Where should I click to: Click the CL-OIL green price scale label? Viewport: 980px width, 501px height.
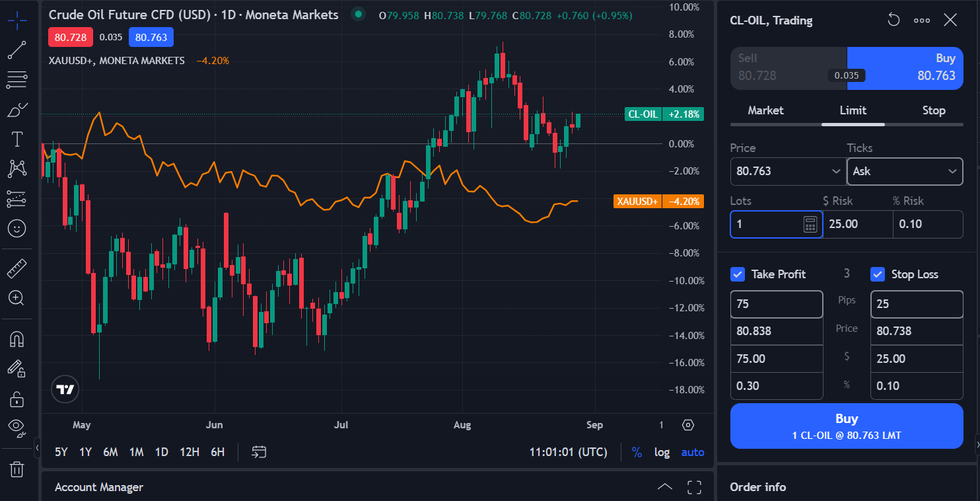pos(664,114)
